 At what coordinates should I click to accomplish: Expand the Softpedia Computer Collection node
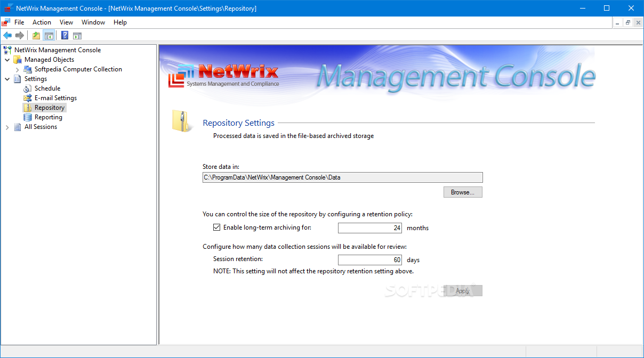[x=18, y=69]
